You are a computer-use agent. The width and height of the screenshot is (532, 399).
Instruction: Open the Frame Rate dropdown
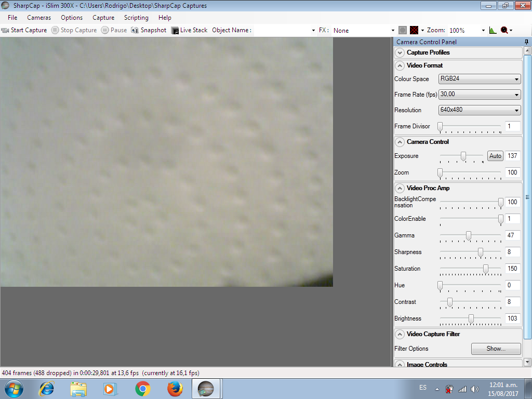pyautogui.click(x=480, y=95)
